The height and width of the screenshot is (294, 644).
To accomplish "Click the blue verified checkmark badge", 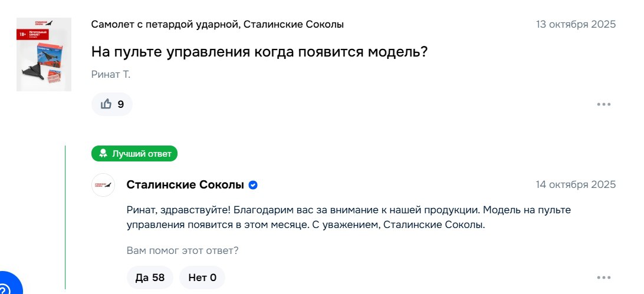I will (x=253, y=185).
